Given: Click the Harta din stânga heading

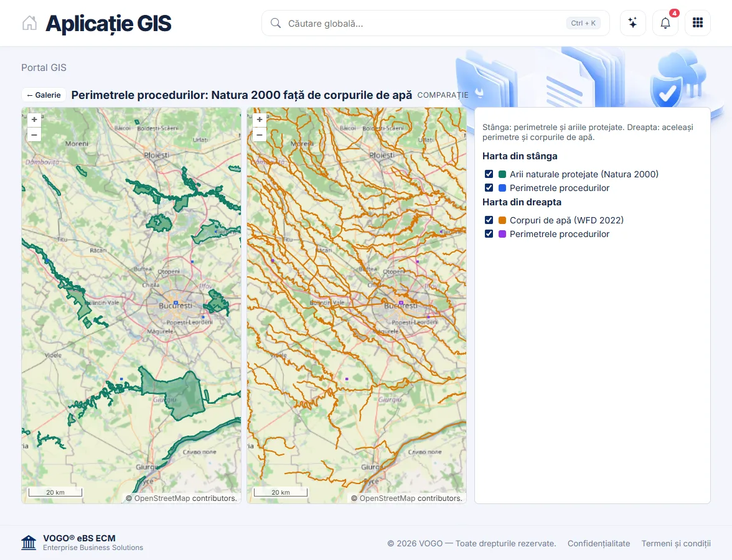Looking at the screenshot, I should point(520,156).
